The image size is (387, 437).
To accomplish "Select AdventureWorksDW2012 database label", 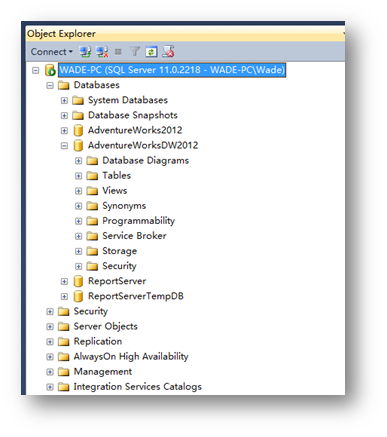I will pyautogui.click(x=143, y=145).
